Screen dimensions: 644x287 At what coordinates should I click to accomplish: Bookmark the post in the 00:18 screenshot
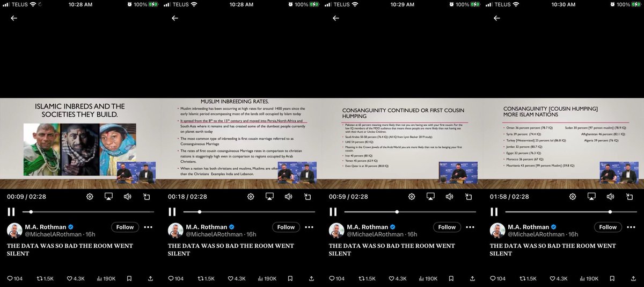tap(290, 278)
